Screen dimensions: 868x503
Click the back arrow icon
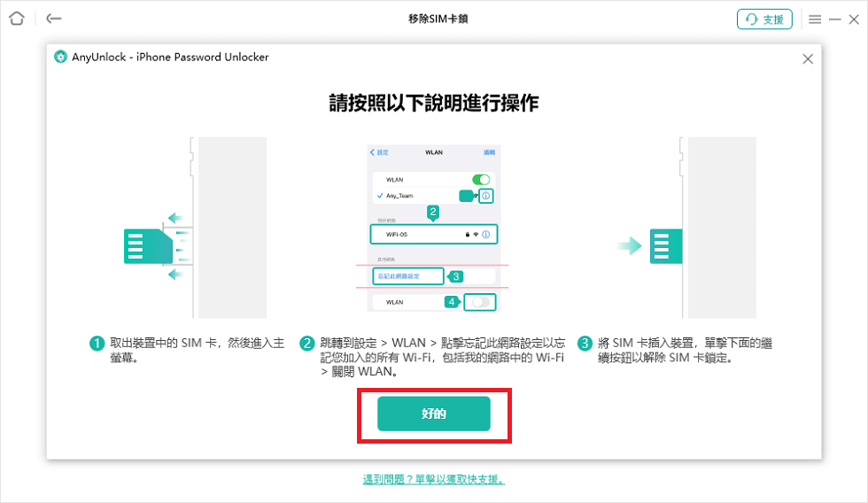(x=54, y=19)
